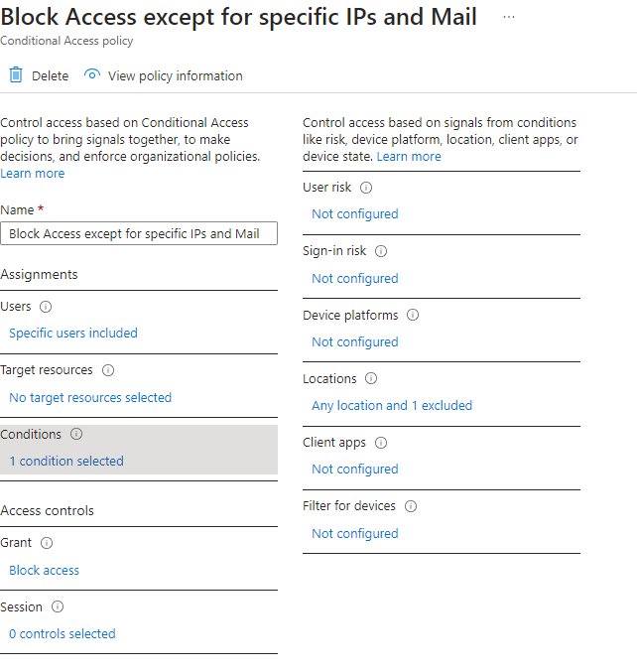The height and width of the screenshot is (672, 637).
Task: Open Specific users included assignment
Action: click(73, 333)
